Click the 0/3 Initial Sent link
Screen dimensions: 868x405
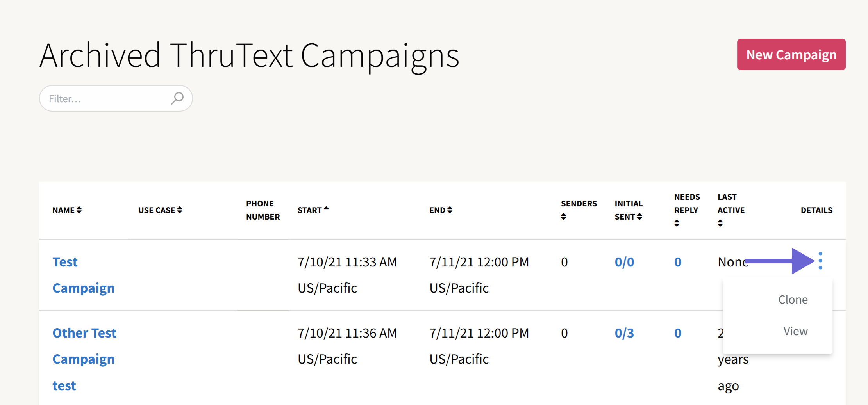624,333
